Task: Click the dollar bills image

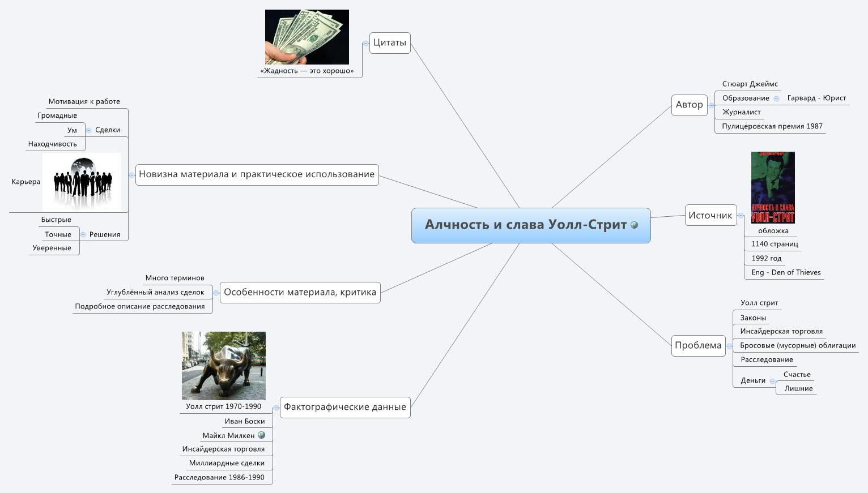Action: coord(307,37)
